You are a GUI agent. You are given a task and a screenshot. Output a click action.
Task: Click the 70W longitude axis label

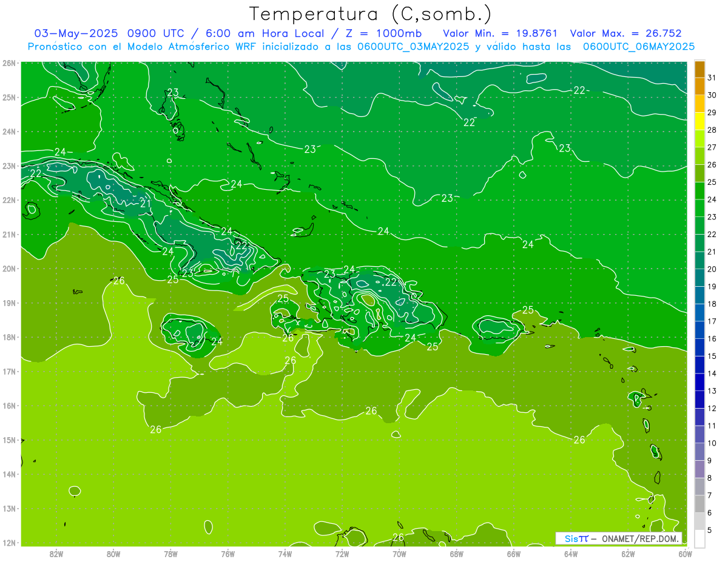(399, 553)
